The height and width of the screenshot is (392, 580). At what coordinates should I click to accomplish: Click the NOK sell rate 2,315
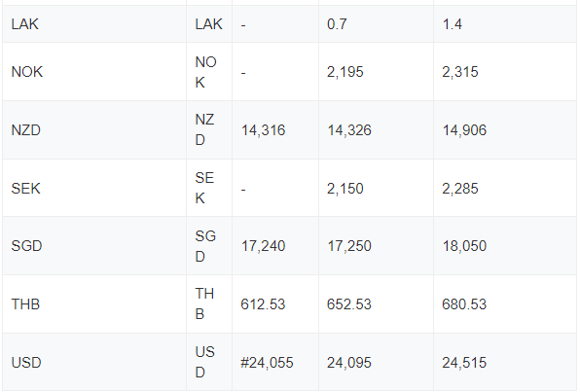[x=460, y=72]
